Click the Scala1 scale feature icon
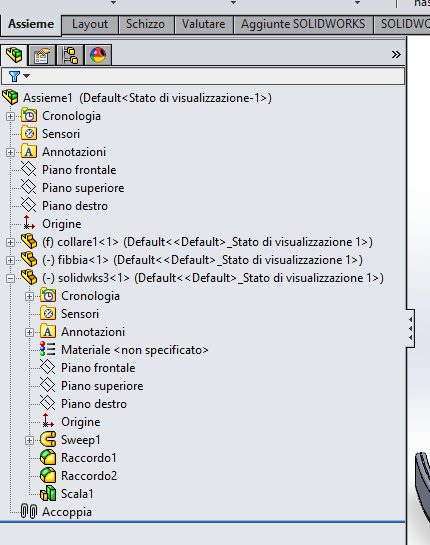Viewport: 430px width, 545px height. pos(48,494)
